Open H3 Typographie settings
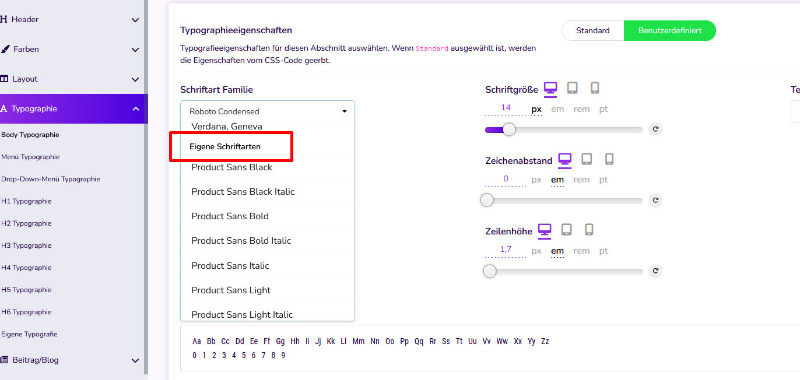Viewport: 800px width, 380px height. [27, 245]
